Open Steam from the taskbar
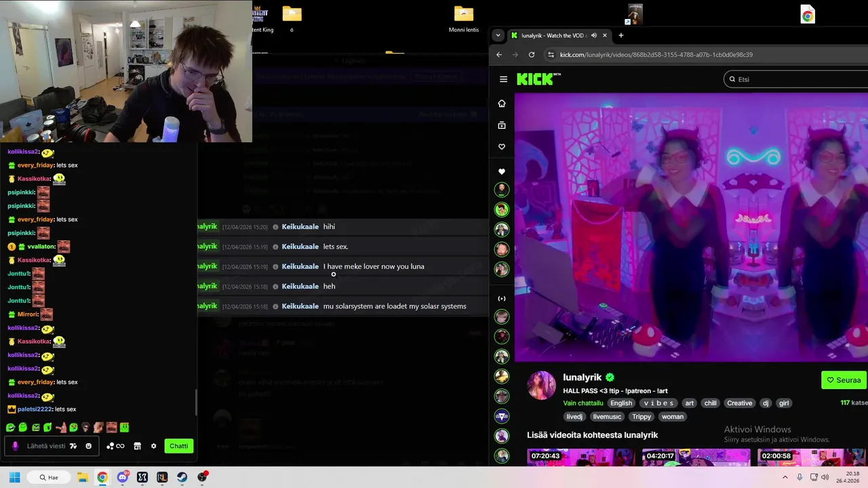Image resolution: width=868 pixels, height=488 pixels. click(x=182, y=477)
